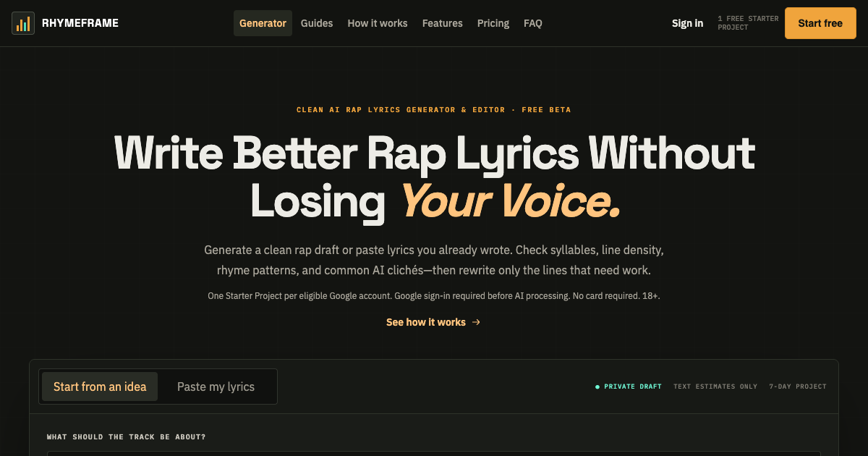
Task: Switch to the Paste my lyrics tab
Action: (216, 387)
